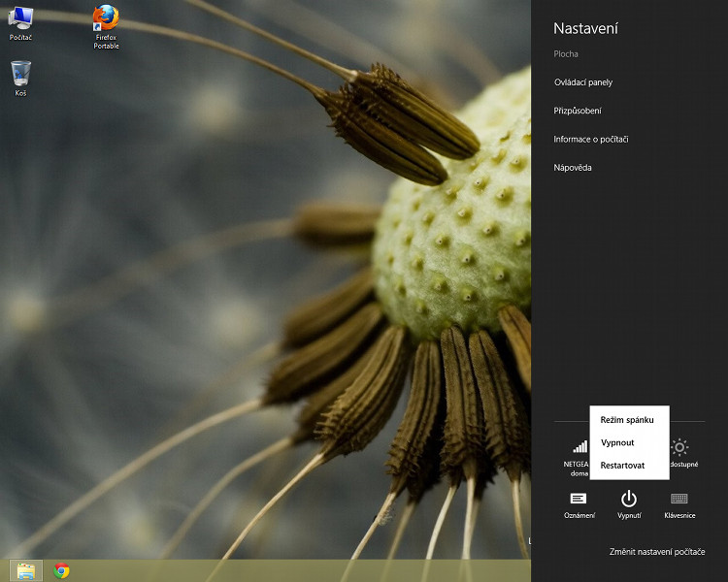Open Ovládací panely
The width and height of the screenshot is (728, 582).
[x=583, y=82]
